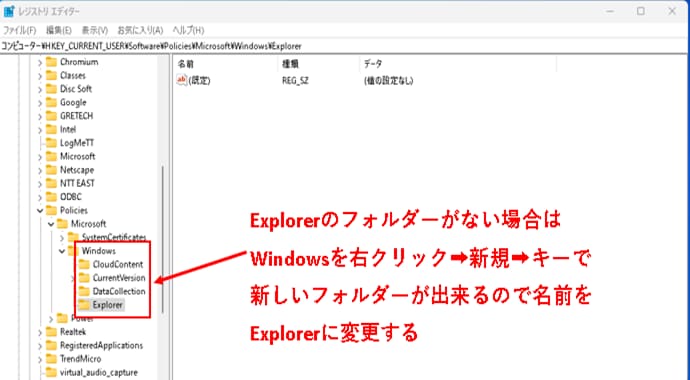Screen dimensions: 690x380
Task: Select the virtual_audio_capture key label
Action: tap(99, 373)
